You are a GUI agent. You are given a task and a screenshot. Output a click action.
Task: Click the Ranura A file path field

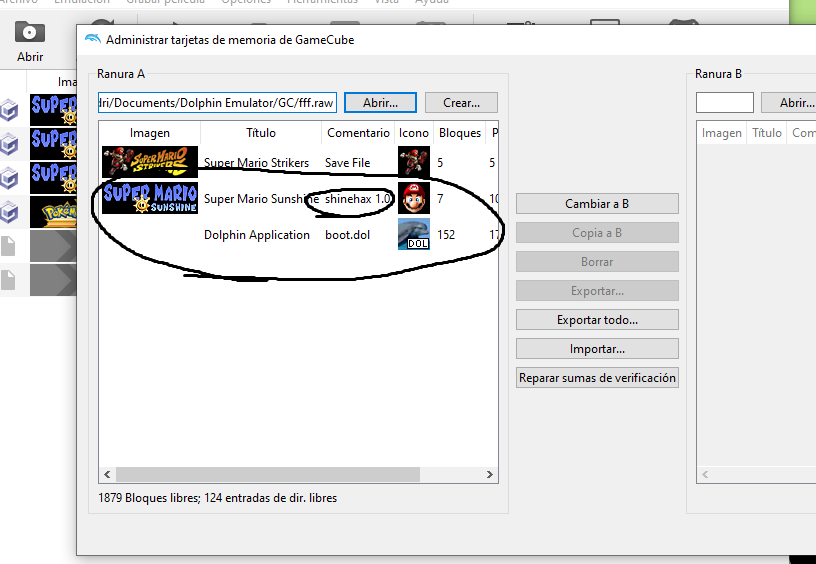(217, 102)
